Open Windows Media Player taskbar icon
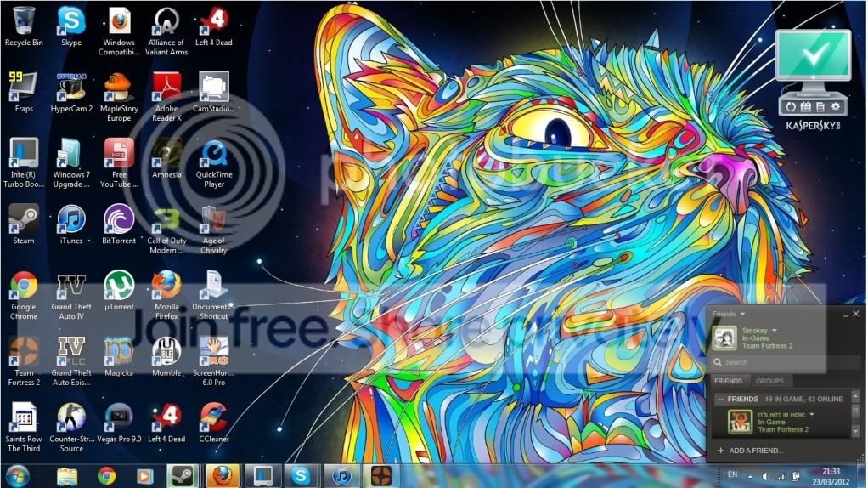 click(x=144, y=476)
